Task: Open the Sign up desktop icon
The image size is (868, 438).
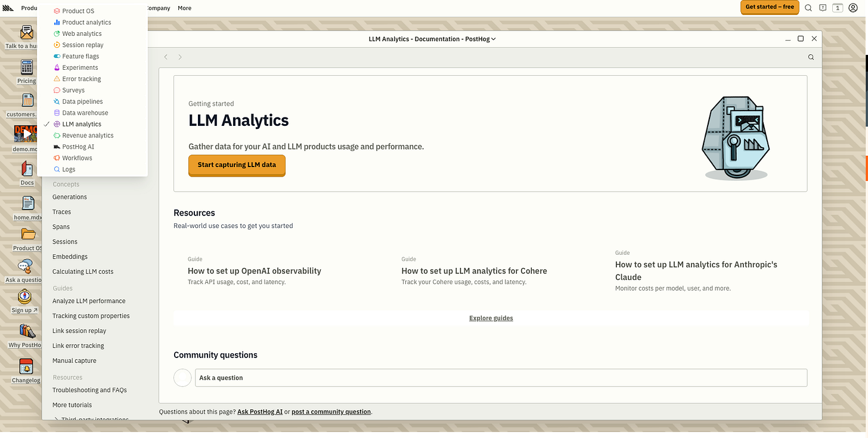Action: point(24,297)
